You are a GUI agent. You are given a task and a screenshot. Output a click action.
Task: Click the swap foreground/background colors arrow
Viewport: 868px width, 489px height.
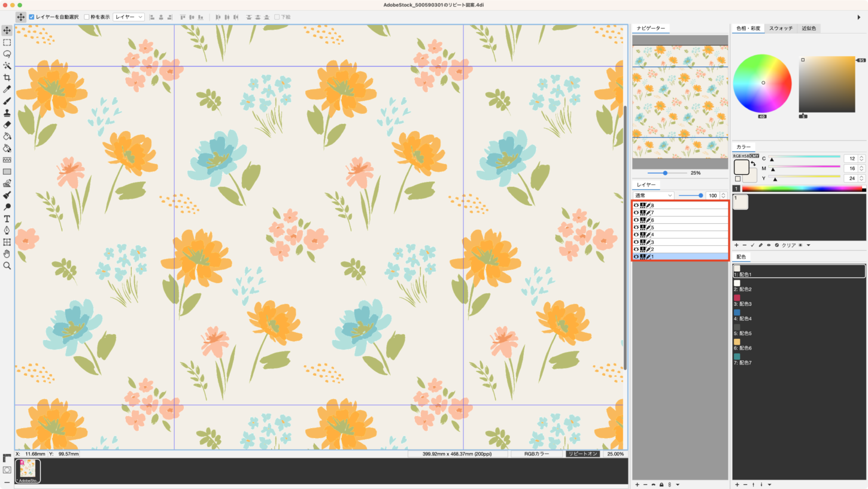pyautogui.click(x=753, y=163)
